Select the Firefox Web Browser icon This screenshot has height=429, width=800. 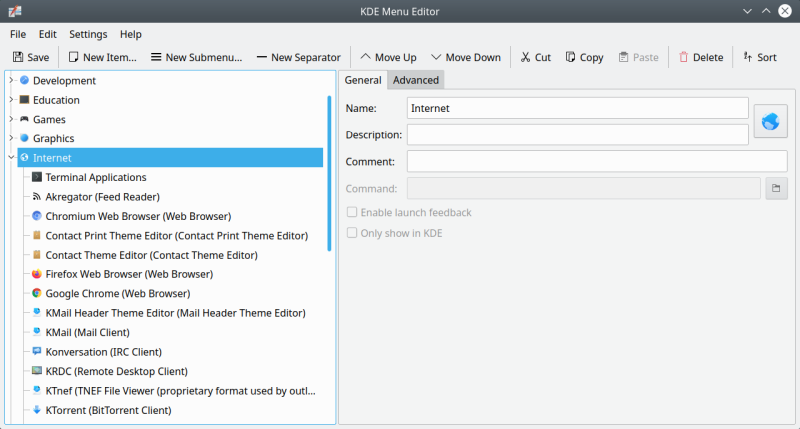click(37, 274)
